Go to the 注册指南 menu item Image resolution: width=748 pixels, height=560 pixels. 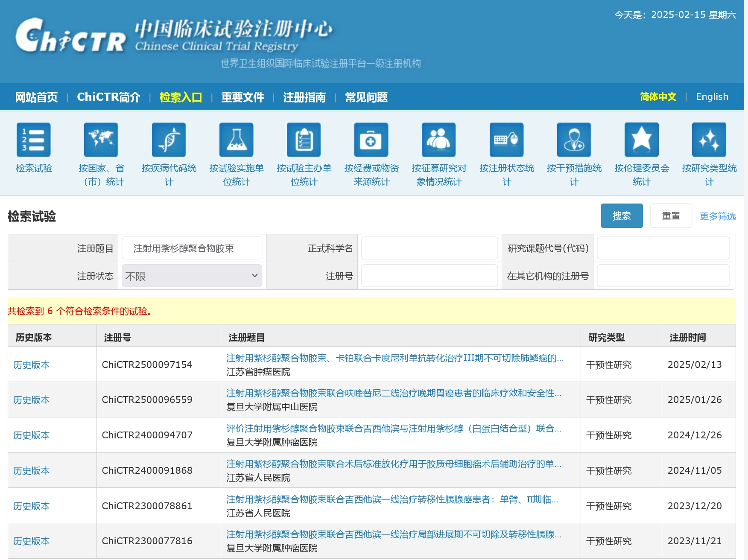pyautogui.click(x=304, y=97)
